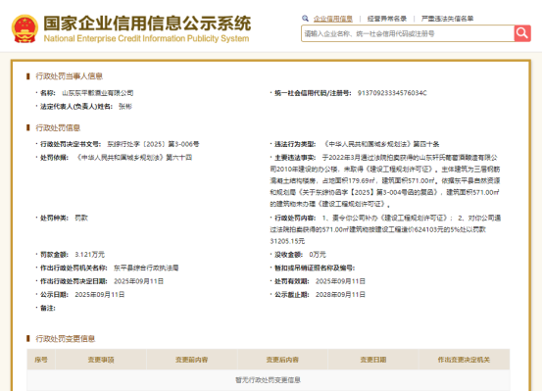Image resolution: width=543 pixels, height=392 pixels.
Task: Click the violation type value 第四十条
Action: click(380, 144)
